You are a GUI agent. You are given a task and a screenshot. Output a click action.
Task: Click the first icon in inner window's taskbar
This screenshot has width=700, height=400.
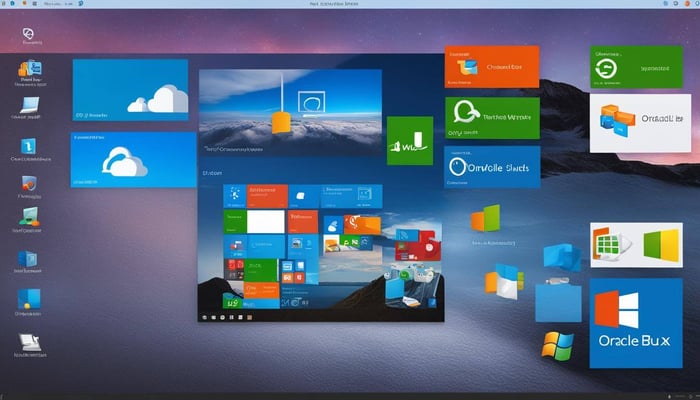coord(206,316)
